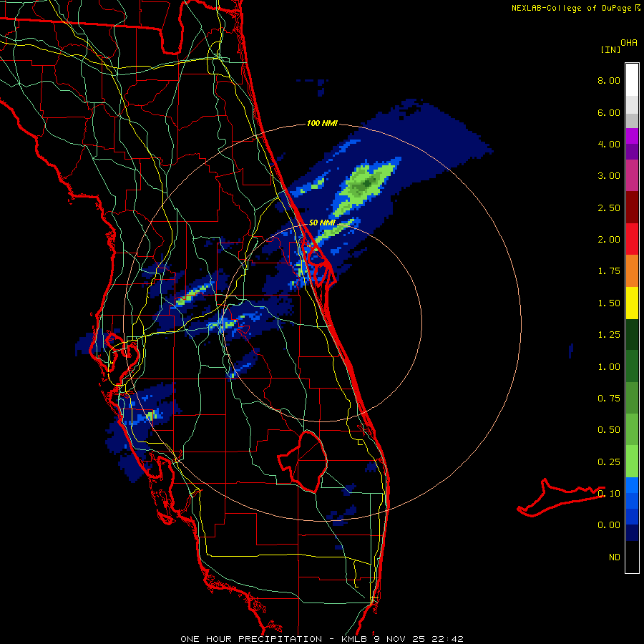This screenshot has height=644, width=644.
Task: Click the NEXLAB-College of DuPage credit text
Action: click(x=575, y=8)
